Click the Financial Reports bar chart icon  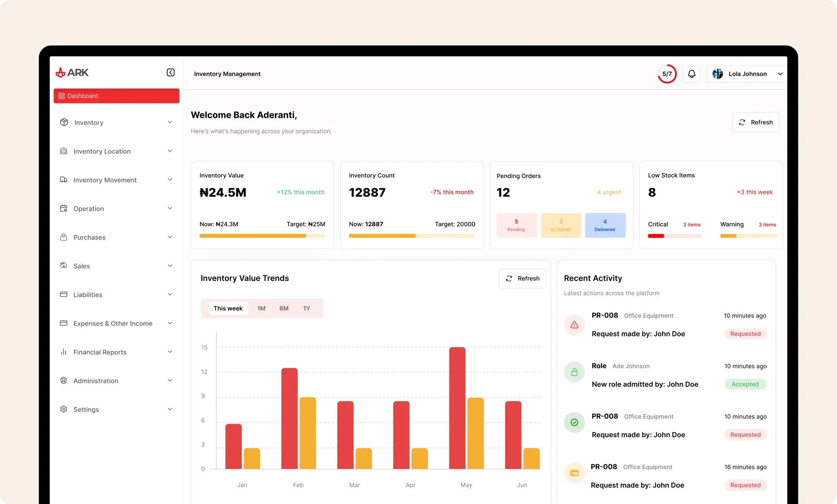pos(64,352)
